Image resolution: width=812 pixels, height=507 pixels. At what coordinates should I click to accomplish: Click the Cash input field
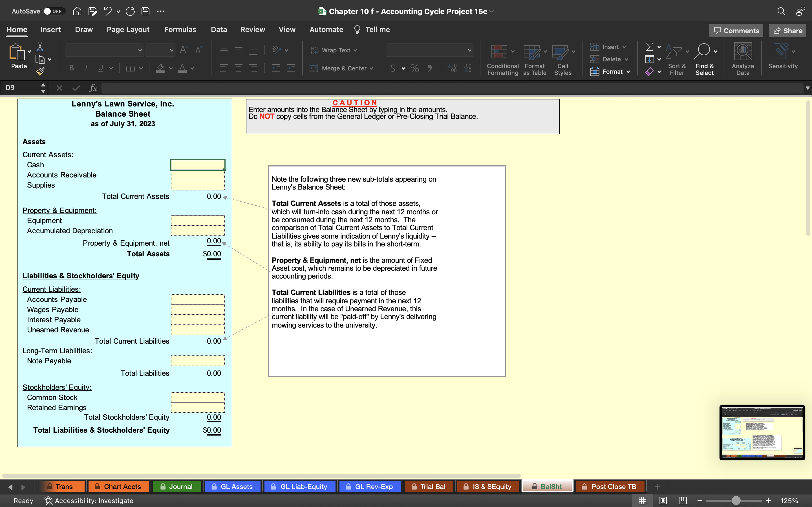197,165
